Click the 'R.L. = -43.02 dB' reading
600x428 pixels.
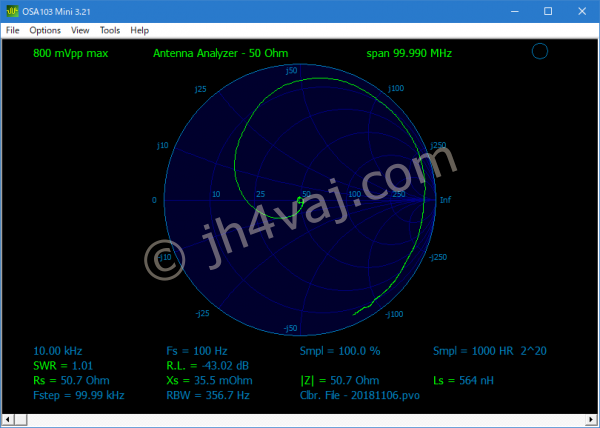point(207,366)
